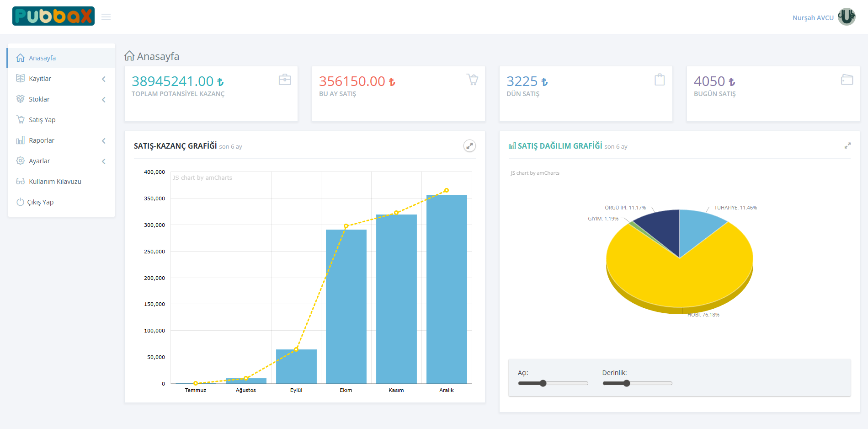868x429 pixels.
Task: Open user avatar in top right
Action: (x=847, y=17)
